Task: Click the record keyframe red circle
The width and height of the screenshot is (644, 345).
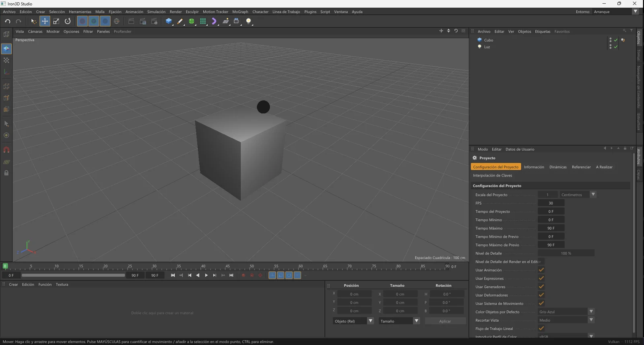Action: click(244, 275)
